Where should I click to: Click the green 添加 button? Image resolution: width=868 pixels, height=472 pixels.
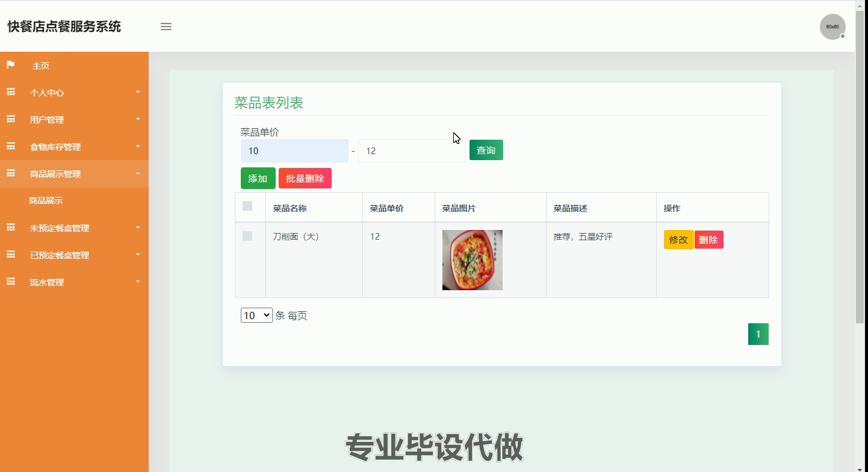[258, 178]
